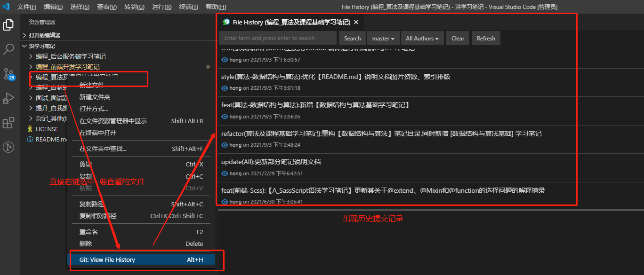Select the Run and Debug icon
The height and width of the screenshot is (275, 644).
[x=8, y=98]
